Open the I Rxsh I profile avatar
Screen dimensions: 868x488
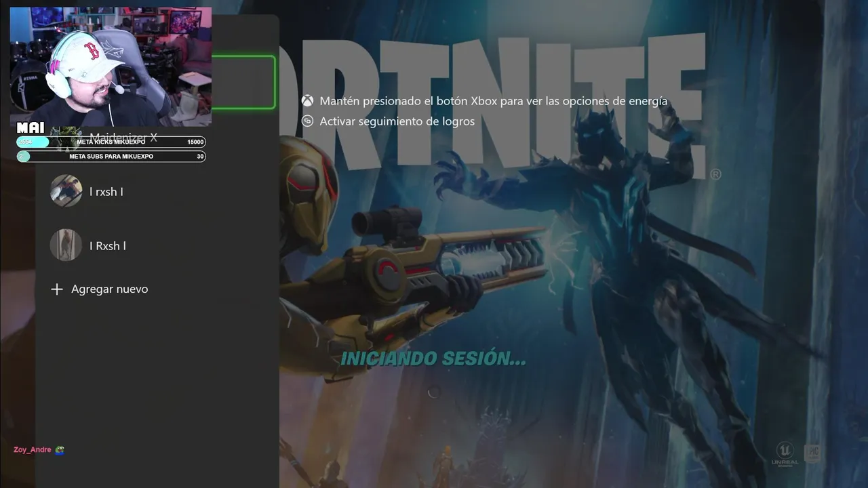[66, 245]
